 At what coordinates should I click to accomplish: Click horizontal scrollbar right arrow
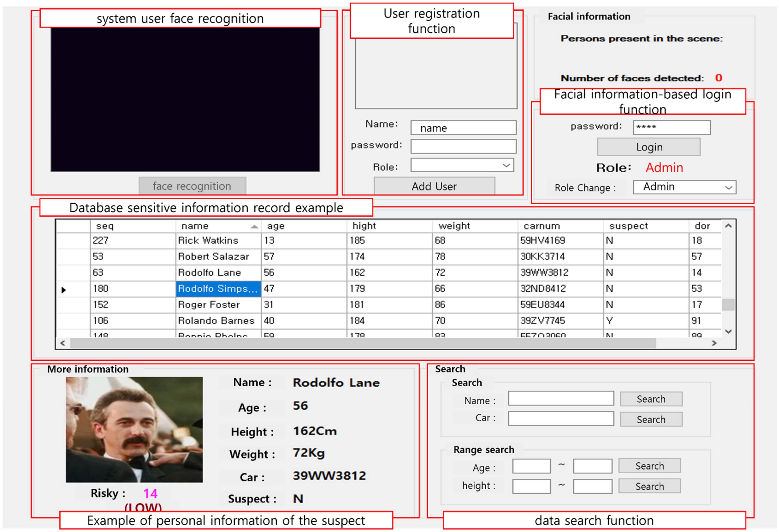point(714,343)
